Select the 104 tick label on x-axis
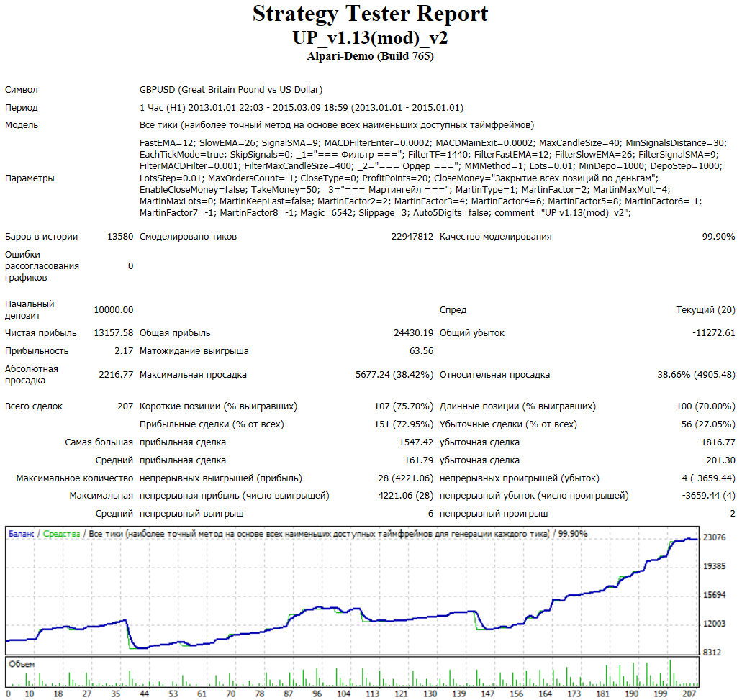 coord(343,694)
